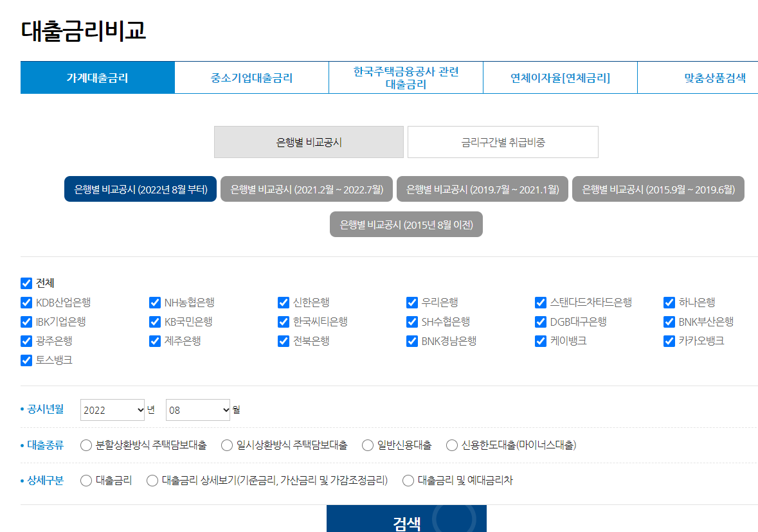Toggle the 전체 select-all checkbox
758x532 pixels.
coord(26,283)
